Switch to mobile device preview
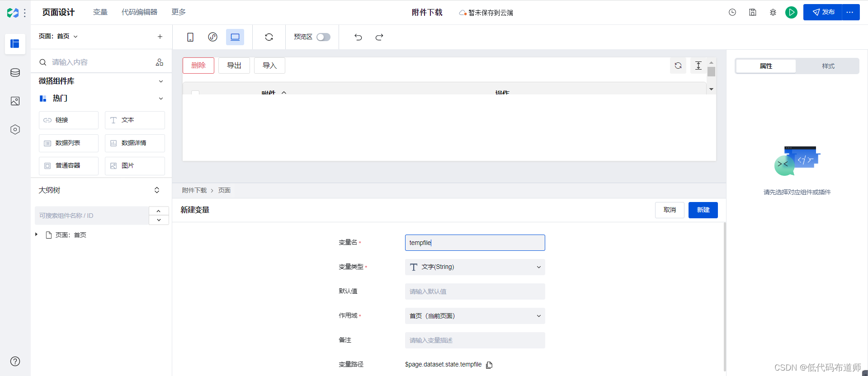Viewport: 868px width, 376px height. pyautogui.click(x=190, y=37)
